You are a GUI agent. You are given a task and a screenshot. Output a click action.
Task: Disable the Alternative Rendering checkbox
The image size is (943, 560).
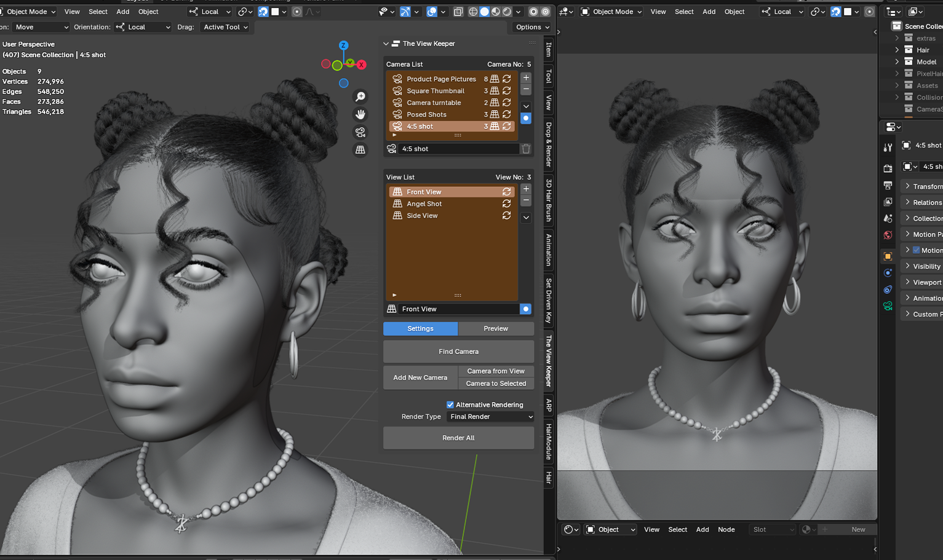point(450,404)
